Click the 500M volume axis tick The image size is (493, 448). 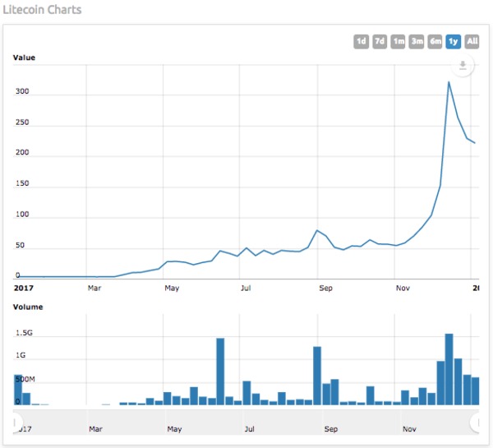coord(25,379)
